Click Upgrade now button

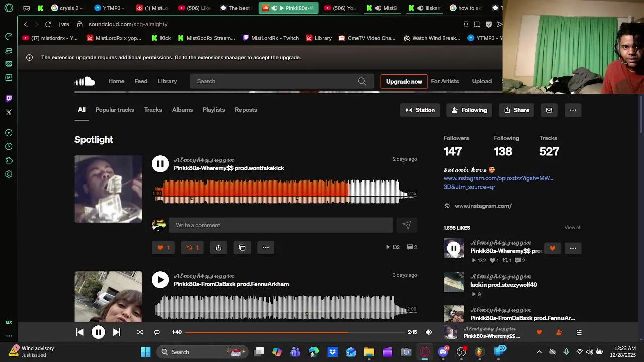(404, 81)
